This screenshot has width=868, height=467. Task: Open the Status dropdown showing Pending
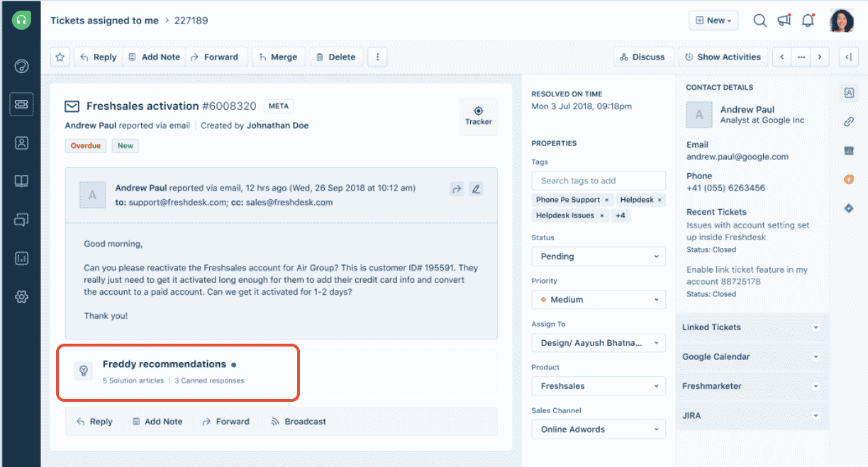click(599, 257)
